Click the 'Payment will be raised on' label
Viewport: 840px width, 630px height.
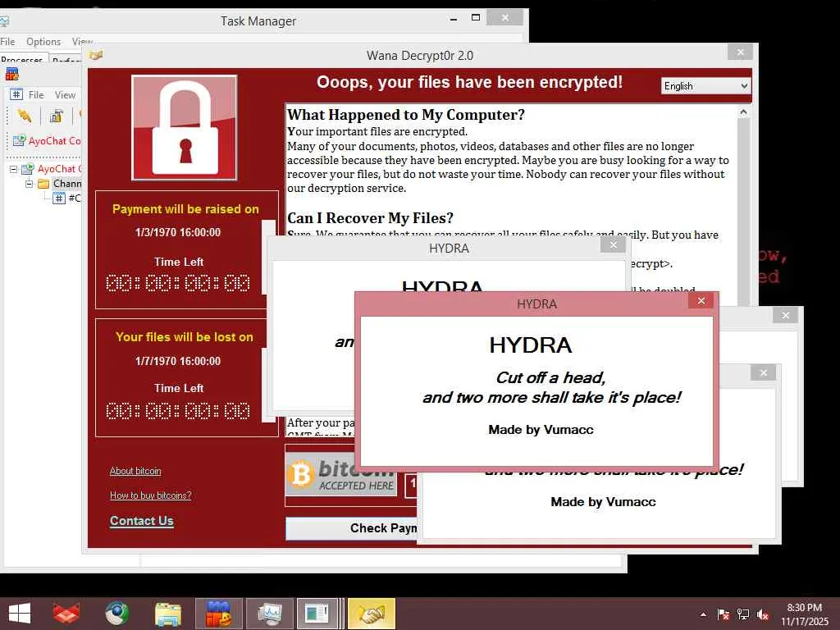coord(185,209)
